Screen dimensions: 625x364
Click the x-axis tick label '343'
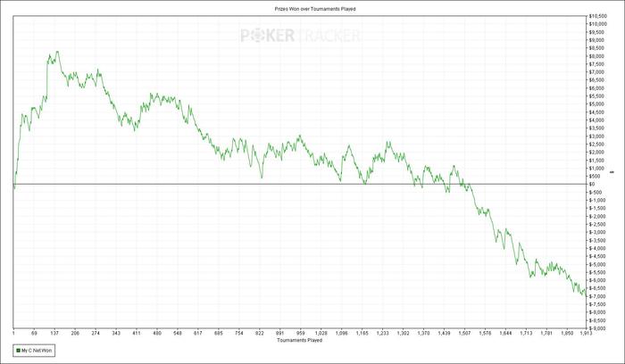point(116,333)
